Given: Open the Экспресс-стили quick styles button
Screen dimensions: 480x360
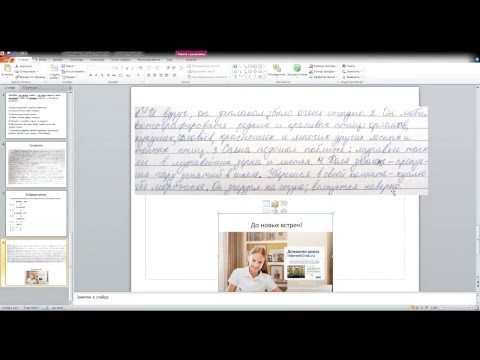Looking at the screenshot, I should click(297, 71).
